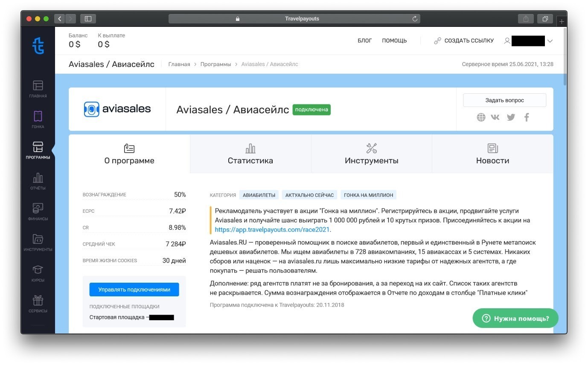Click the Safari share button

click(x=526, y=19)
